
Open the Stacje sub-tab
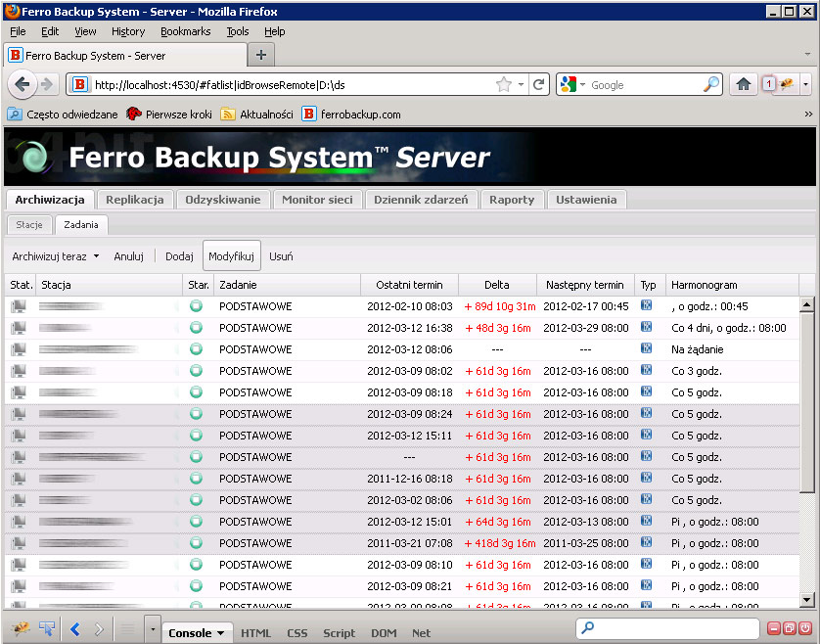pos(29,225)
